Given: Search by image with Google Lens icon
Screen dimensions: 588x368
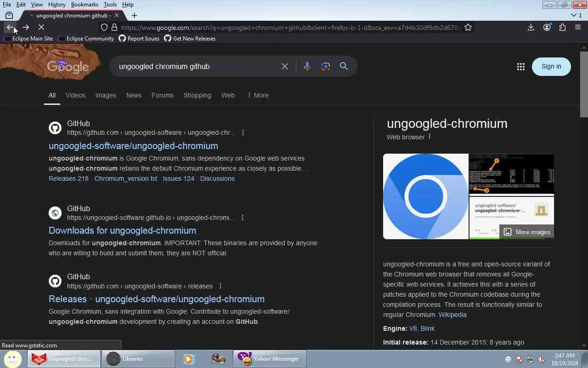Looking at the screenshot, I should pos(326,66).
